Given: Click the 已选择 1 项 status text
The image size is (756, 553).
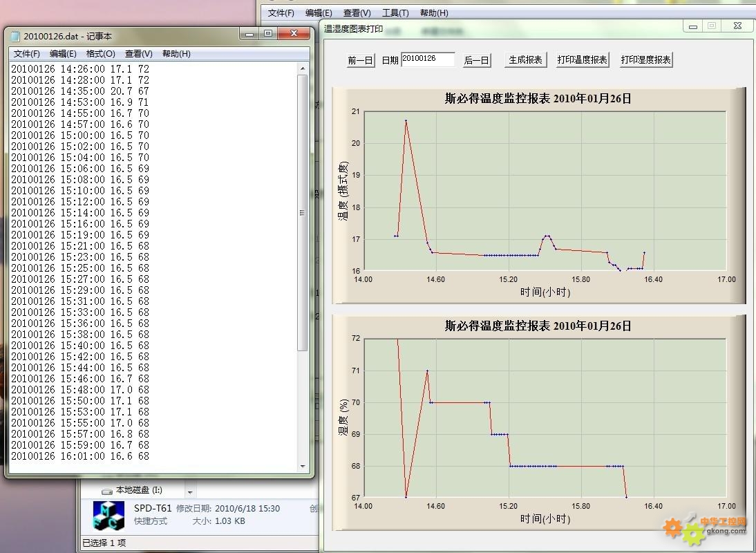Looking at the screenshot, I should click(104, 543).
